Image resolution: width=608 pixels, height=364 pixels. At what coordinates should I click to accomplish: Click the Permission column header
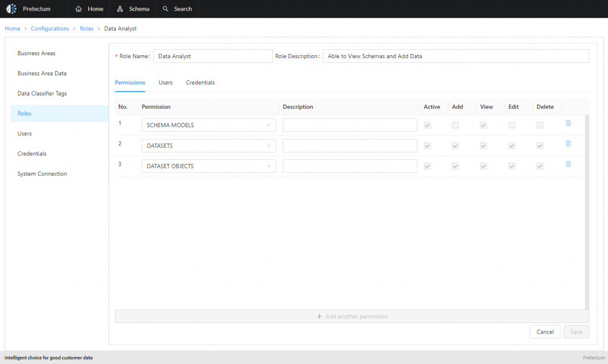[x=156, y=107]
